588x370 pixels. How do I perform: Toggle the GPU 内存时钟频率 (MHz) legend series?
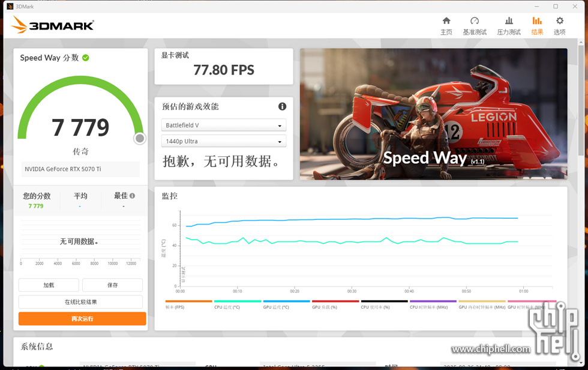coord(482,305)
